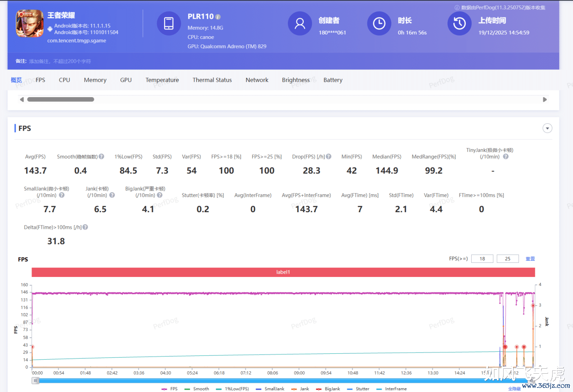The height and width of the screenshot is (392, 573).
Task: Click the TinyJank help question mark
Action: (506, 157)
